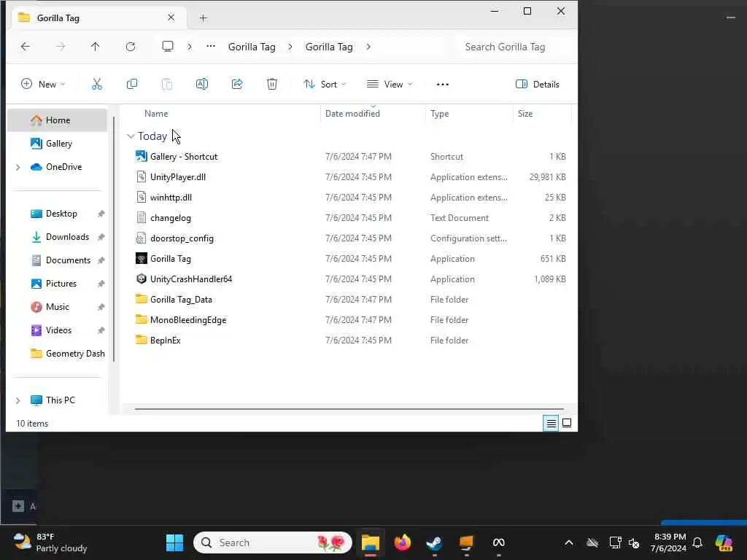Open Music in navigation pane
The image size is (747, 560).
pos(57,307)
